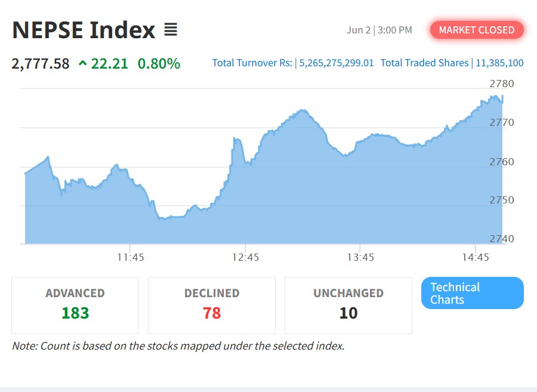
Task: Click the 13:45 tick on chart axis
Action: [x=360, y=257]
